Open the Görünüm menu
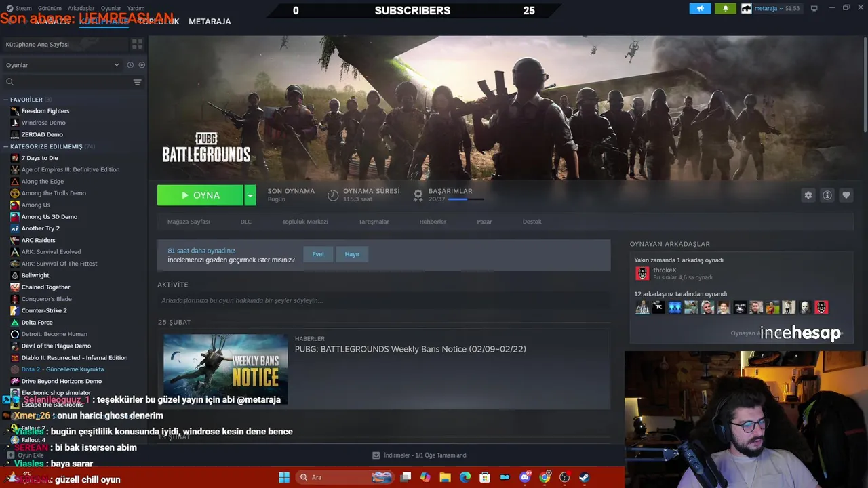The image size is (868, 488). pos(50,8)
